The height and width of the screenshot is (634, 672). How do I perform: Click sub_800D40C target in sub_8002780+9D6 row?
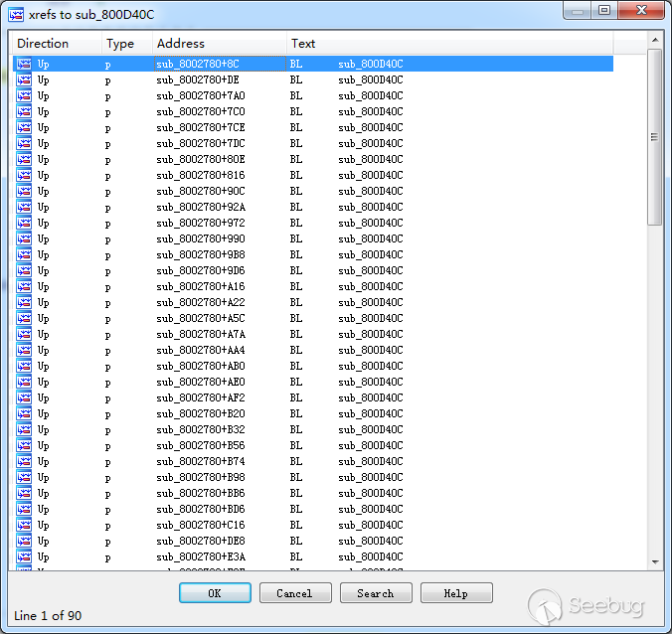(371, 270)
